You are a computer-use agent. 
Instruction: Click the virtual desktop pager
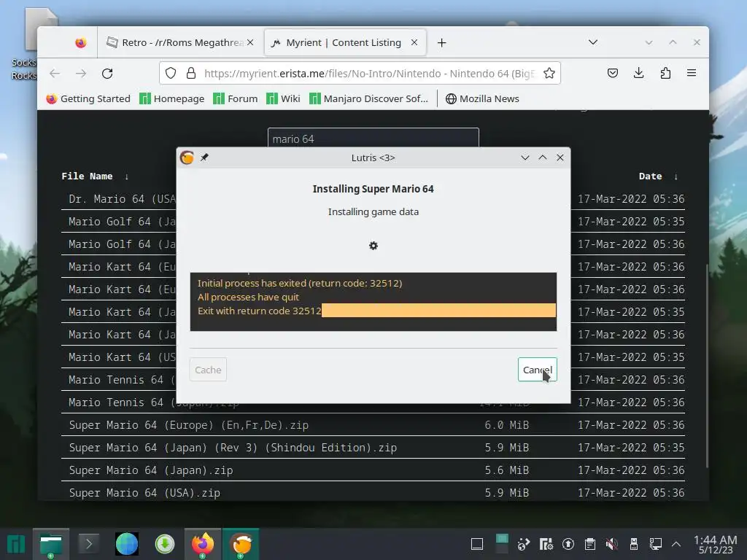pos(502,544)
